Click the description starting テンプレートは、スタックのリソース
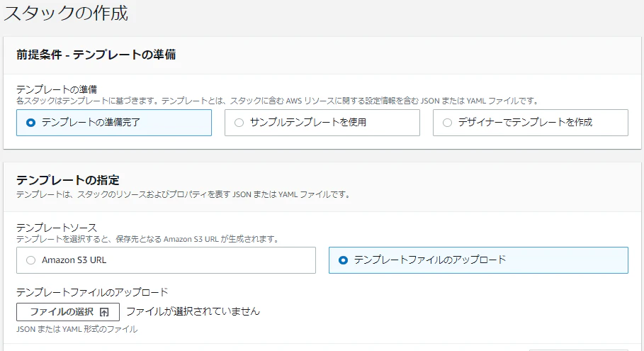This screenshot has height=351, width=644. coord(183,194)
